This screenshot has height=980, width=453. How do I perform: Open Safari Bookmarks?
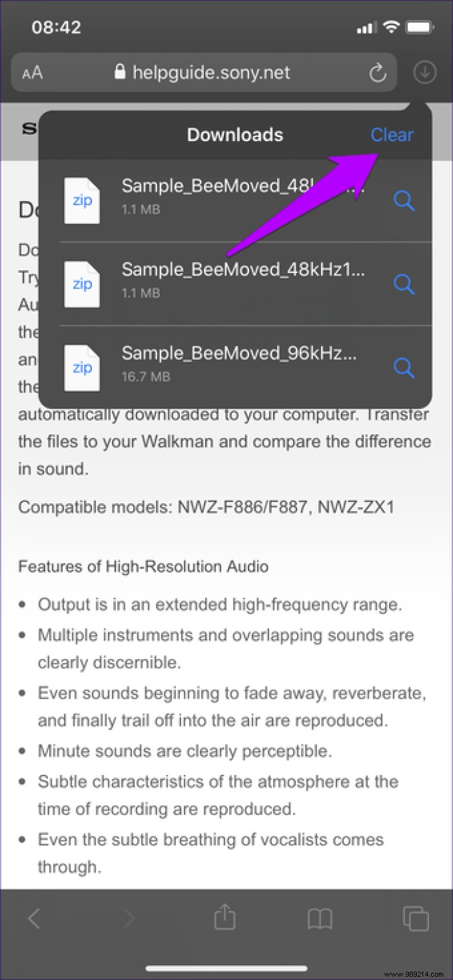point(321,917)
